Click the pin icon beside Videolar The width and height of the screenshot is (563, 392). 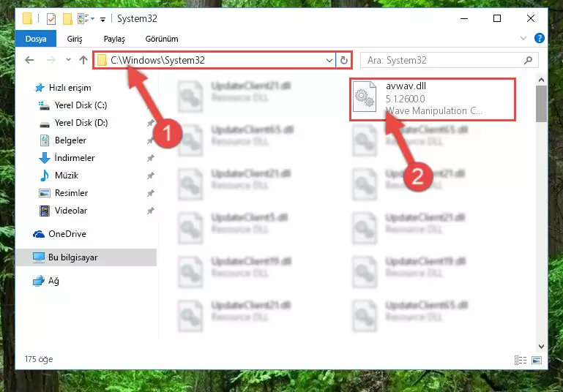click(150, 211)
